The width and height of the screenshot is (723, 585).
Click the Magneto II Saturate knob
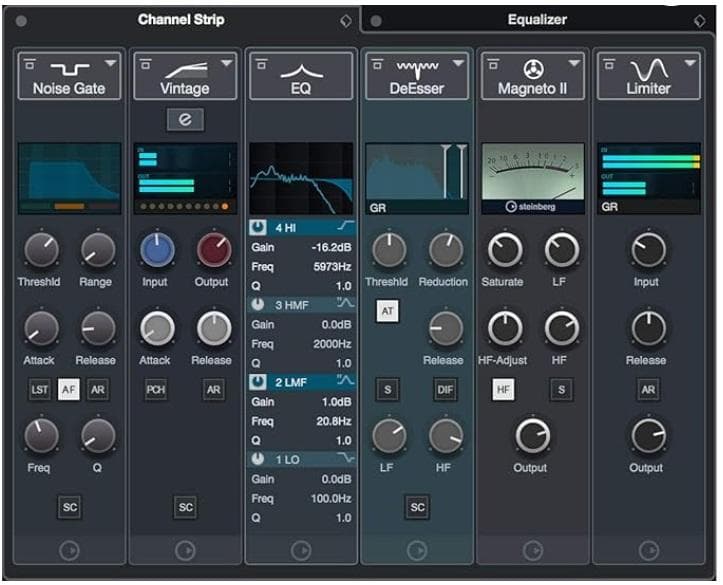[505, 250]
